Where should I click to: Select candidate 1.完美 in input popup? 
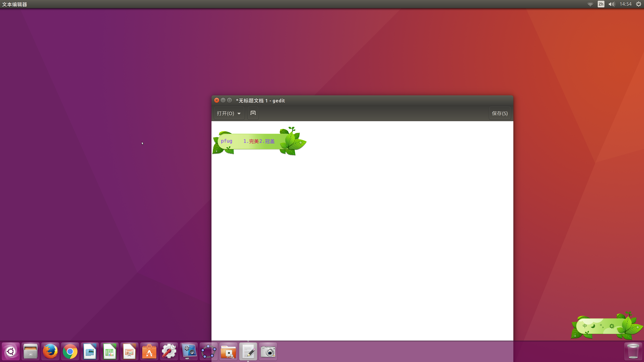click(x=251, y=141)
